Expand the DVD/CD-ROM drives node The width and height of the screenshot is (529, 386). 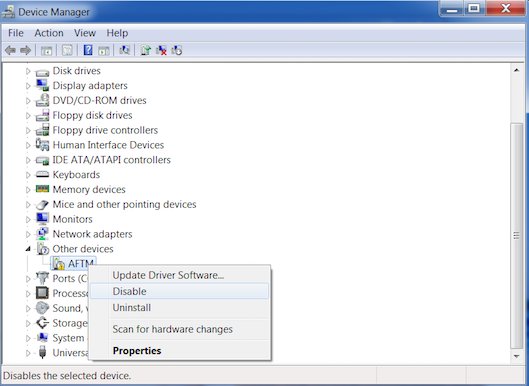pos(28,101)
